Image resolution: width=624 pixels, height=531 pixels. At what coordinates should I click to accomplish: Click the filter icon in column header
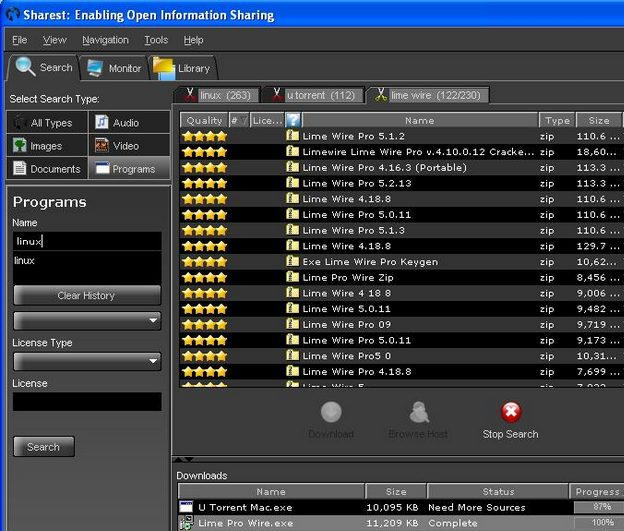pyautogui.click(x=293, y=120)
